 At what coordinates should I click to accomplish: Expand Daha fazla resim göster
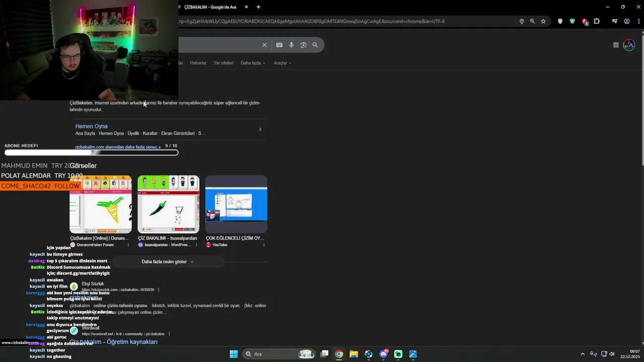tap(168, 261)
